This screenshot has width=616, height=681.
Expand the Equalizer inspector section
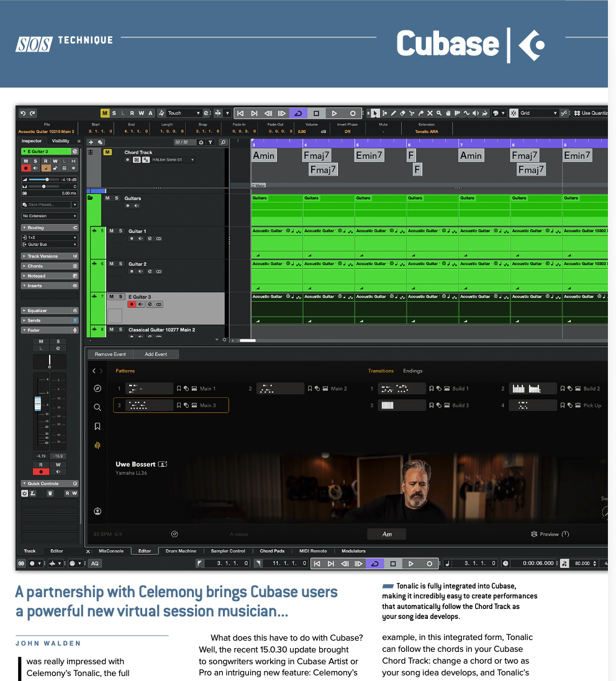[x=50, y=311]
